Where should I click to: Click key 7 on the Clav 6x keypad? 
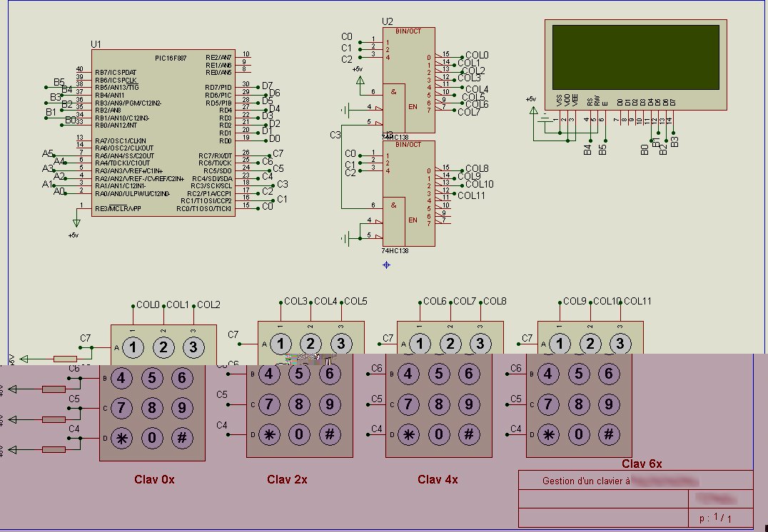click(548, 404)
